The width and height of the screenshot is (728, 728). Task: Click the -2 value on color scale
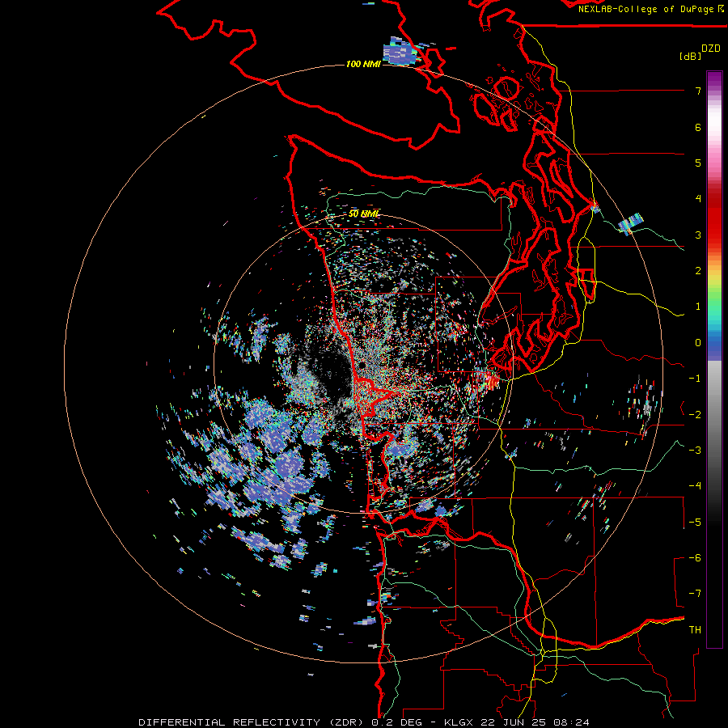(695, 415)
